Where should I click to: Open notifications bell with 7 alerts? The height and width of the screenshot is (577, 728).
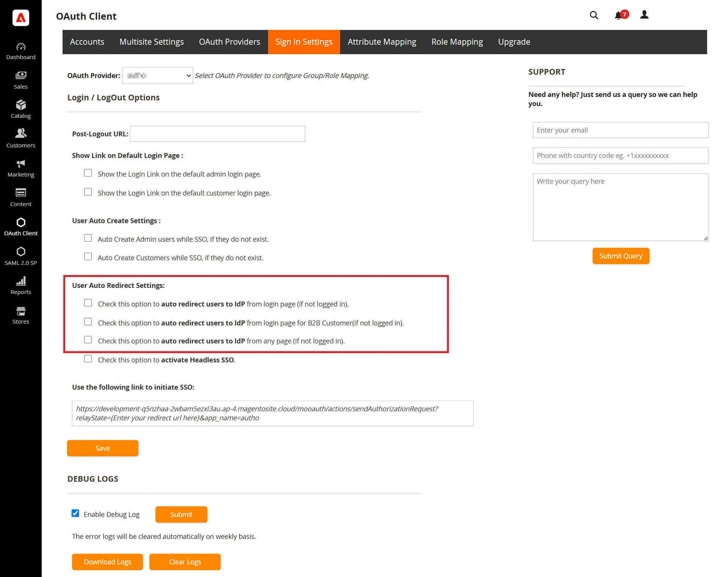click(621, 15)
